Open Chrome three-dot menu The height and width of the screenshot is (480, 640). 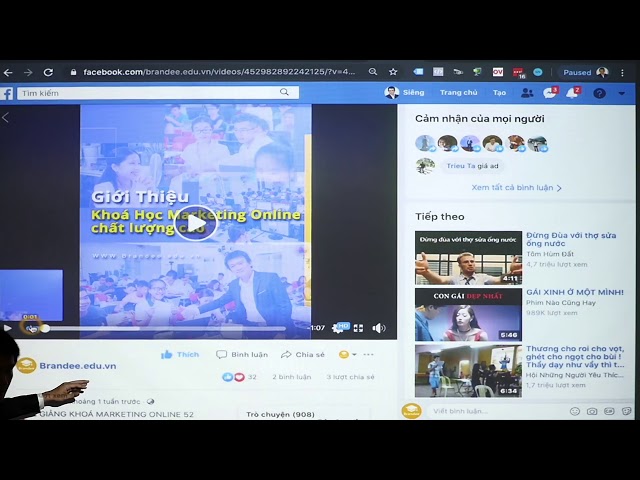point(622,72)
